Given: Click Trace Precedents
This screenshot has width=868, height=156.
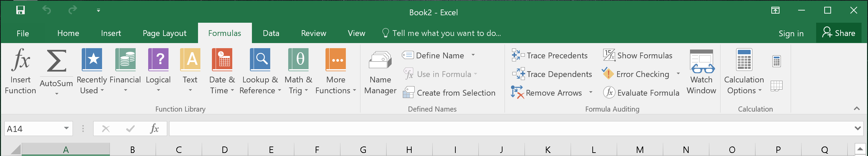Looking at the screenshot, I should pyautogui.click(x=550, y=55).
